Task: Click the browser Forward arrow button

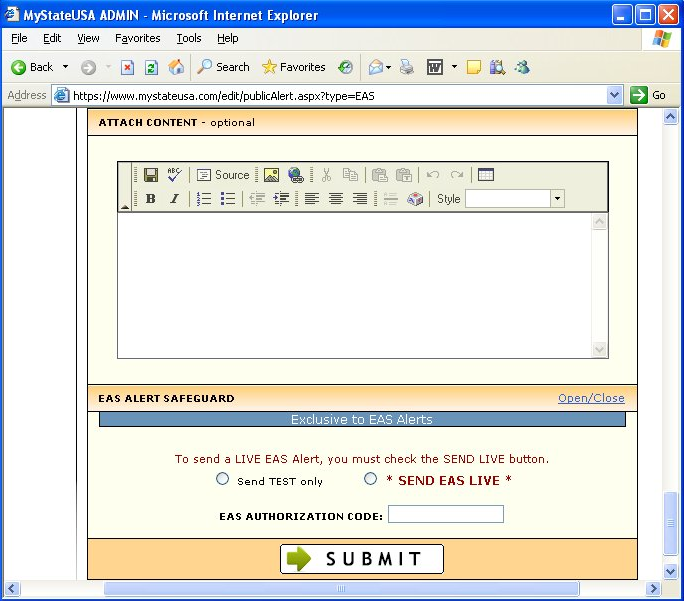Action: pyautogui.click(x=88, y=68)
